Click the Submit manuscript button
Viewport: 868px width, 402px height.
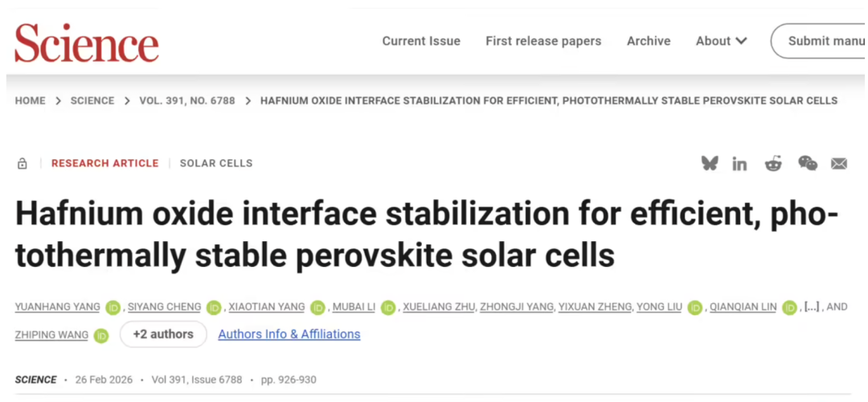pos(818,41)
